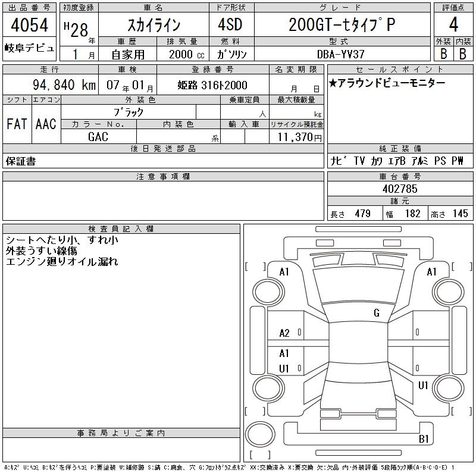Select the recycle deposit 11,370円
Screen dimensions: 476x476
pos(299,137)
